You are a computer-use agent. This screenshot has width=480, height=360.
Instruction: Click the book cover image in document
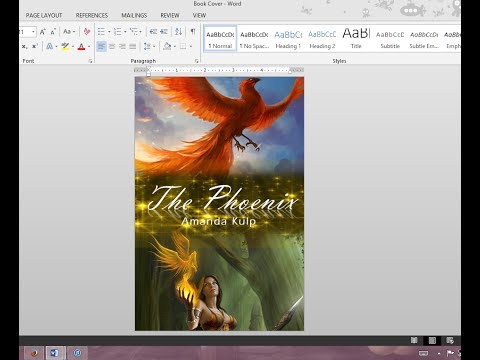click(x=219, y=204)
